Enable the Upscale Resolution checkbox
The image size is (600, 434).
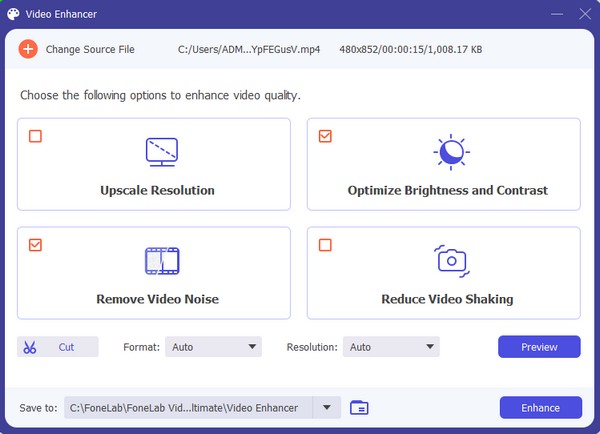[x=35, y=136]
